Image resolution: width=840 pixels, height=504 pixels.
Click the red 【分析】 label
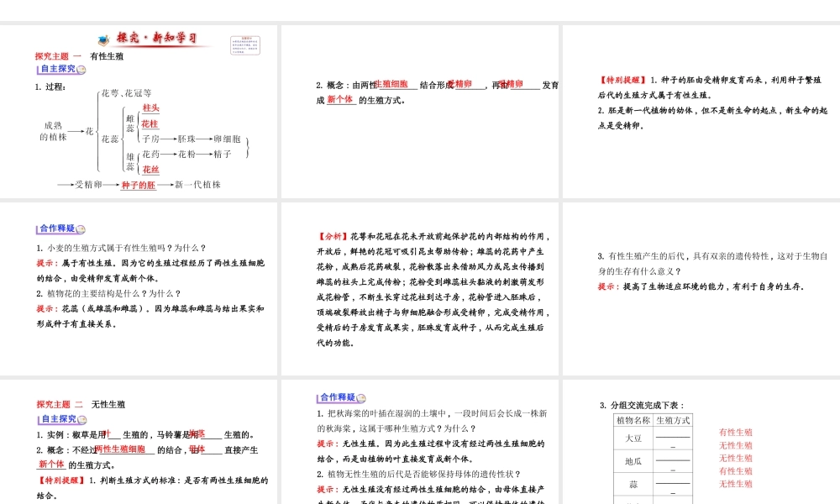coord(332,236)
